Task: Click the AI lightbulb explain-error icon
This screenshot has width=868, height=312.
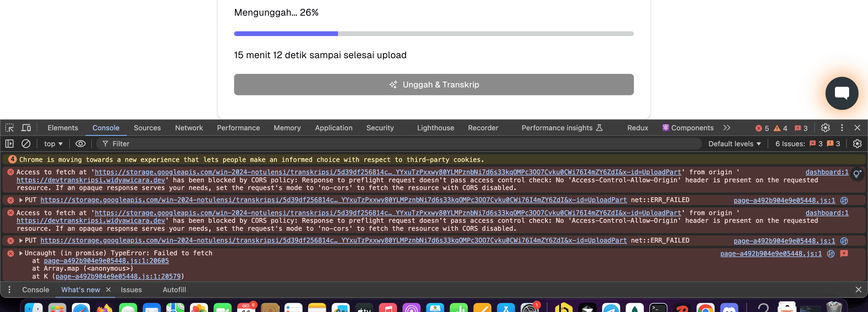Action: pyautogui.click(x=857, y=174)
